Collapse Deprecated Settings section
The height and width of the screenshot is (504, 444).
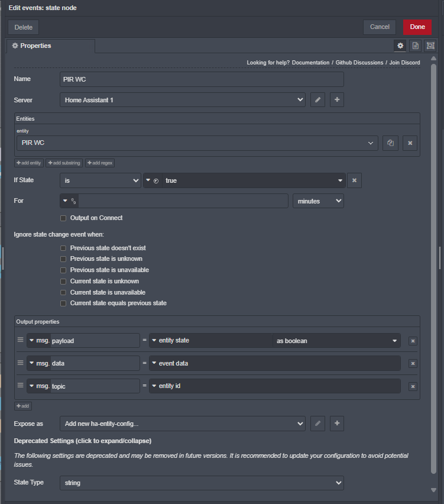(x=83, y=441)
